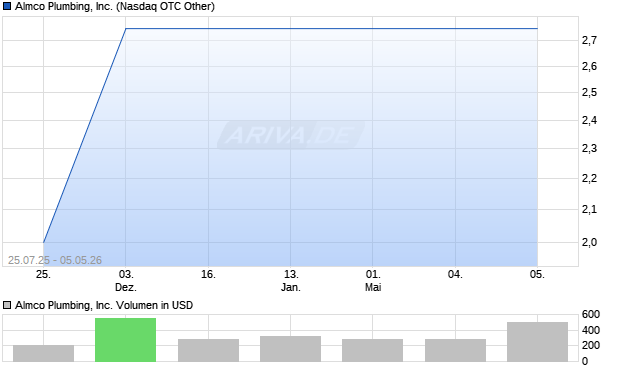This screenshot has width=620, height=371.
Task: Click the x-axis label '13. Jan.'
Action: 291,281
